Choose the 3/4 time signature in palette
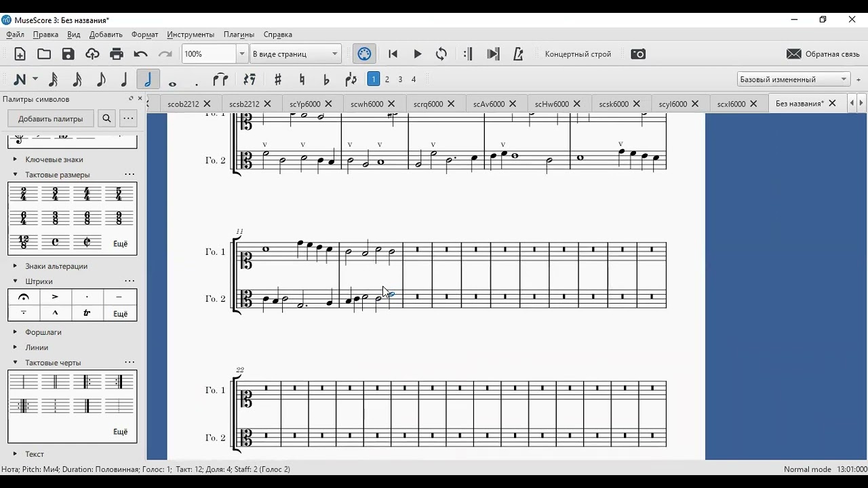The width and height of the screenshot is (868, 488). (56, 194)
